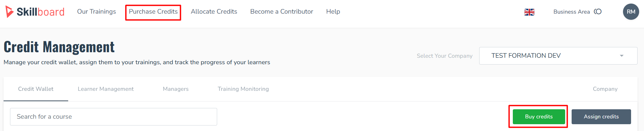Switch to the Managers tab
644x131 pixels.
176,89
